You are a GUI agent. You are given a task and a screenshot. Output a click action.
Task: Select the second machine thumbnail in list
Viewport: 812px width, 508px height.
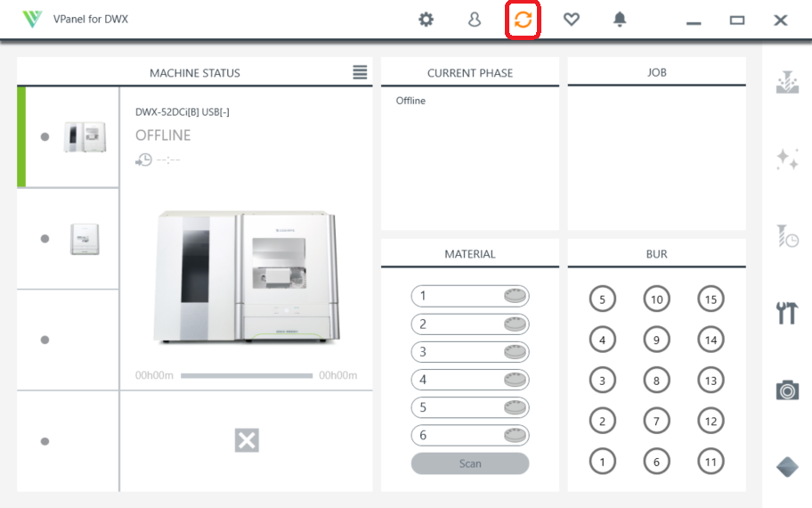85,239
